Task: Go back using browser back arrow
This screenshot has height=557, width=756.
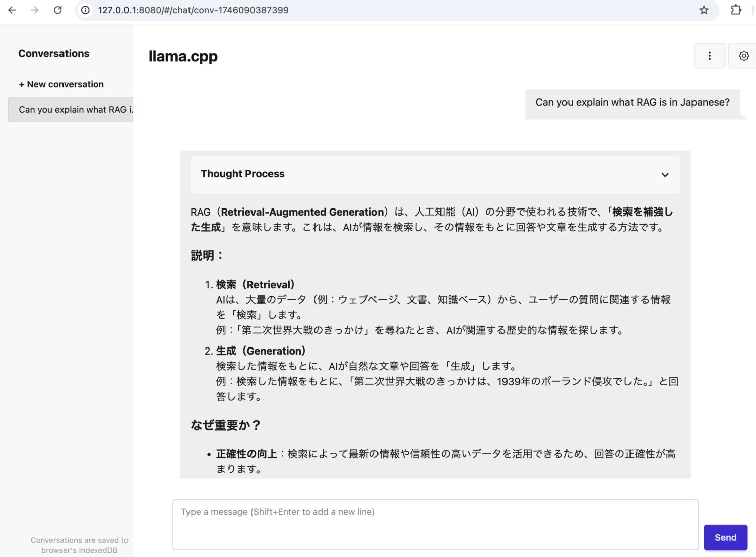Action: click(x=12, y=10)
